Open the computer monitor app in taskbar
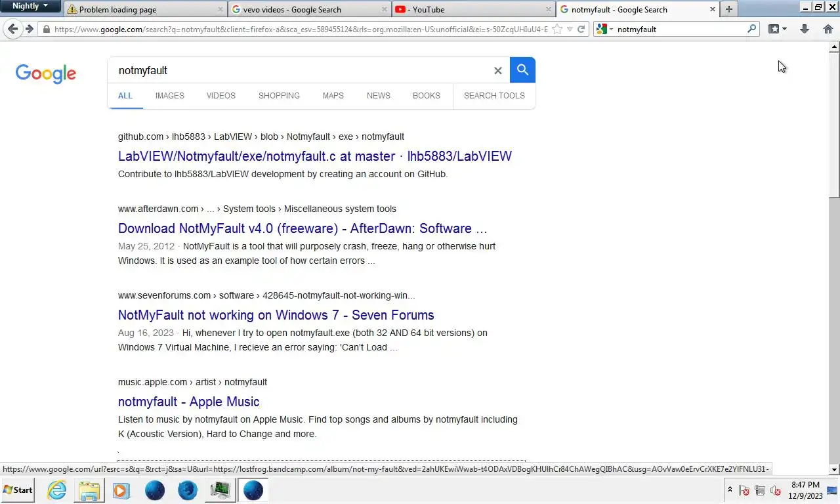This screenshot has height=504, width=840. pyautogui.click(x=220, y=490)
